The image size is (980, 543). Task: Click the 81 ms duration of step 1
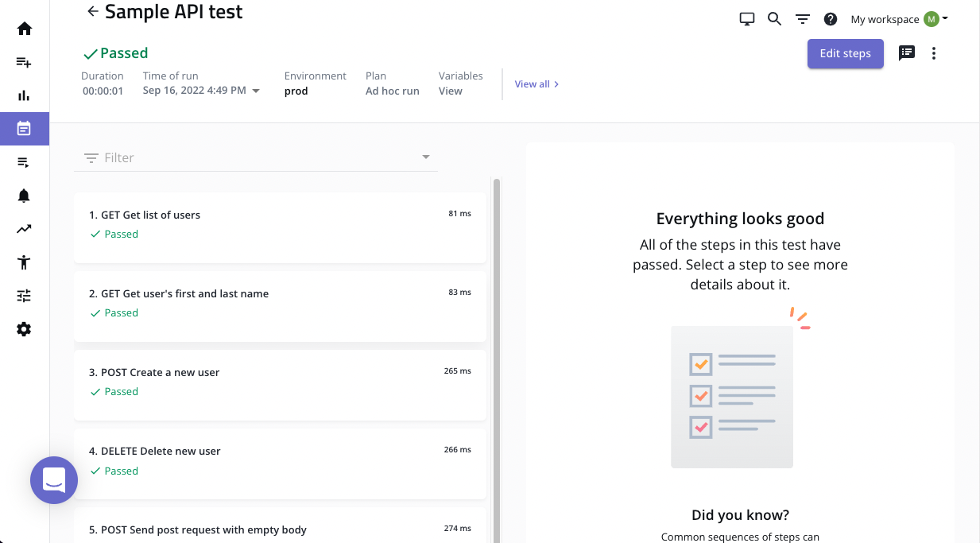pyautogui.click(x=459, y=214)
